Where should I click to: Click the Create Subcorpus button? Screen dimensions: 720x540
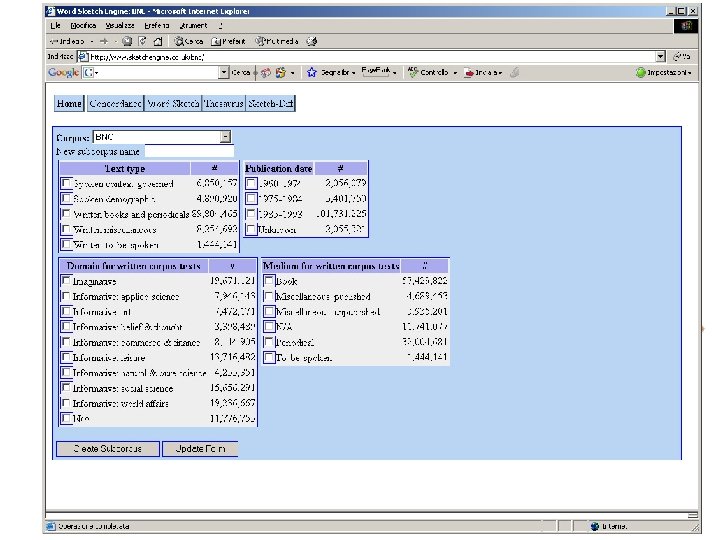coord(107,449)
